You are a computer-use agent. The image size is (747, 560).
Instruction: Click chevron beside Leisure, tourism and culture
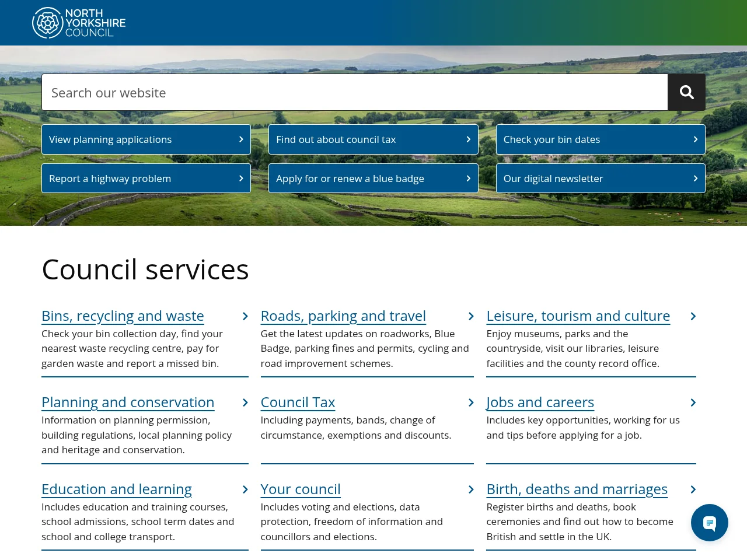tap(693, 316)
